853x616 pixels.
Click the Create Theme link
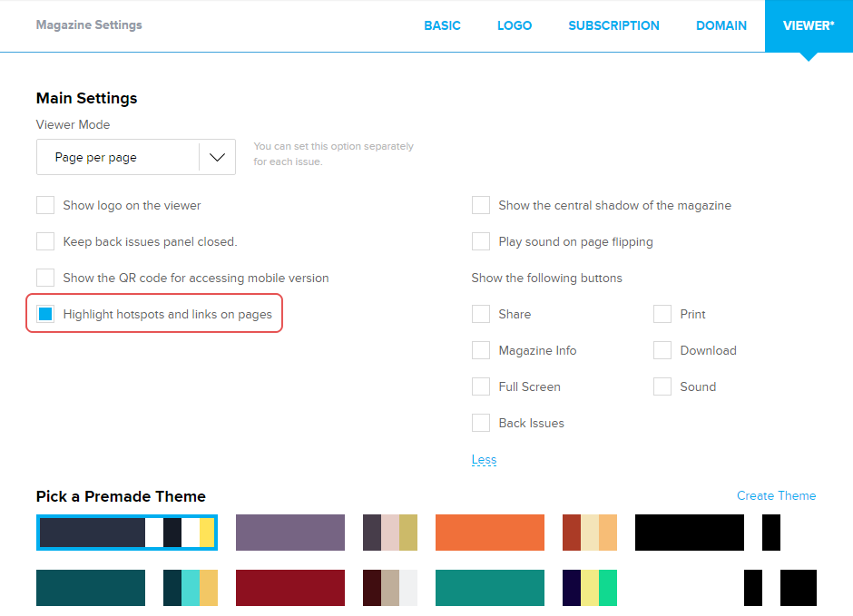776,495
